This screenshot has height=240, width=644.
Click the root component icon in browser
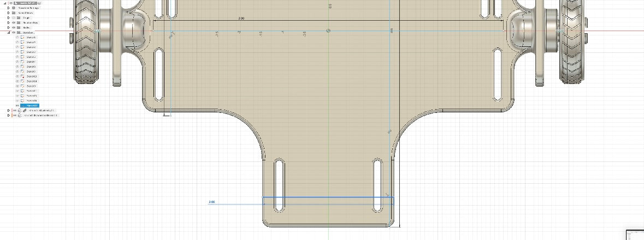[16, 3]
